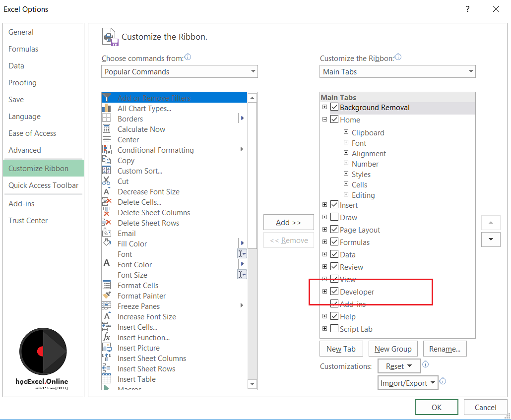The image size is (511, 420).
Task: Select the Insert Function fx icon
Action: 107,337
